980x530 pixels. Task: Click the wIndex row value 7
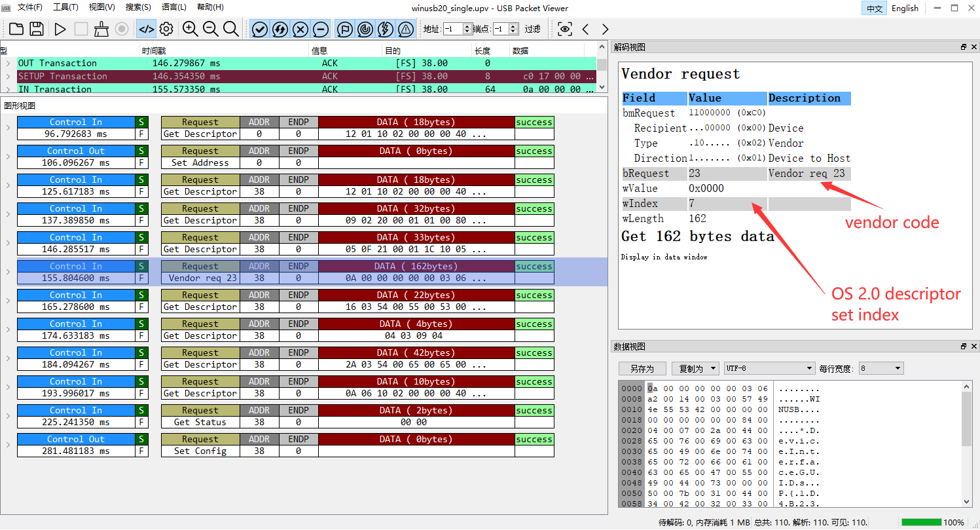[727, 204]
